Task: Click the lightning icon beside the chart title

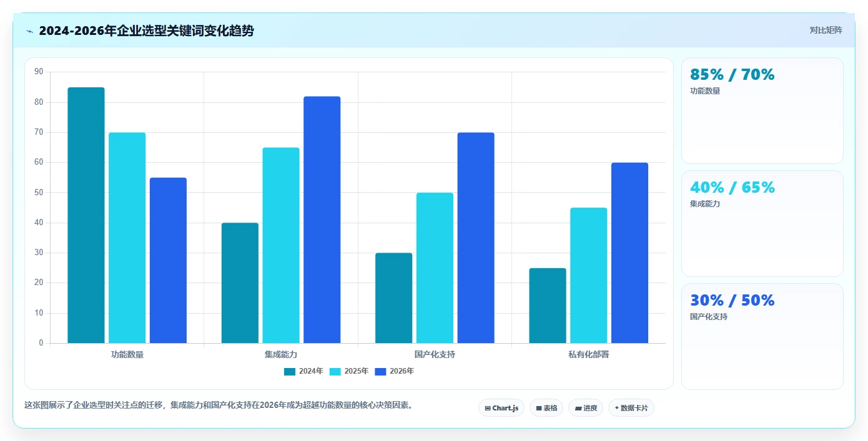Action: (30, 31)
